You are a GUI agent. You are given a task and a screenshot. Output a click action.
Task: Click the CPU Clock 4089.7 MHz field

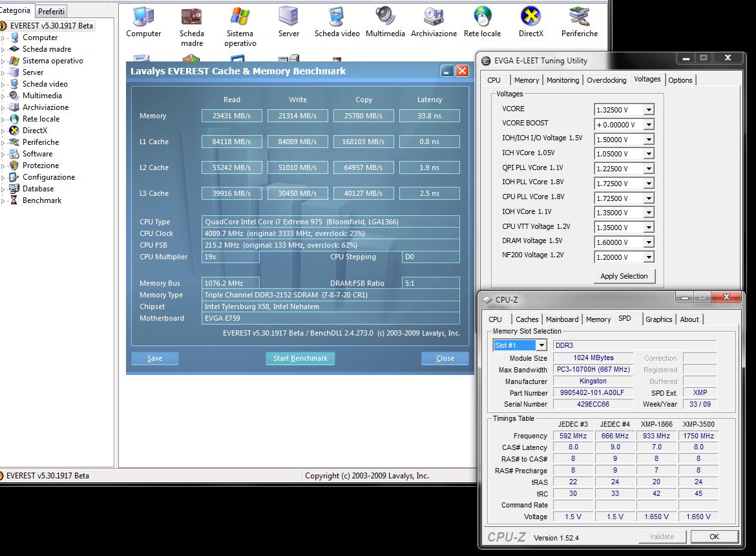pyautogui.click(x=330, y=233)
